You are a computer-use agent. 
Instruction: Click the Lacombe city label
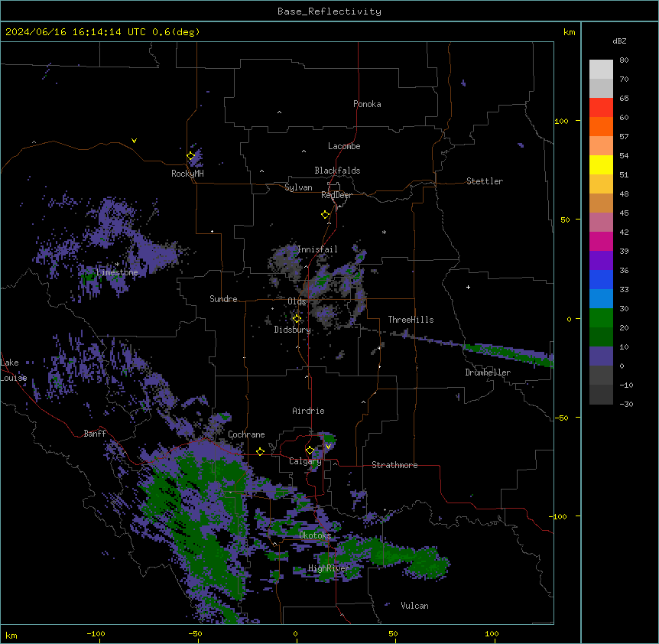tap(344, 146)
